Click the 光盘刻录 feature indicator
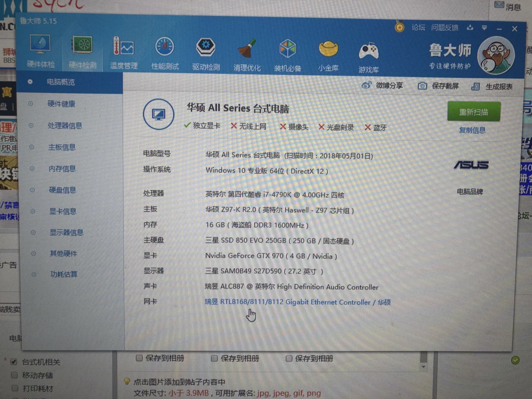 tap(336, 127)
